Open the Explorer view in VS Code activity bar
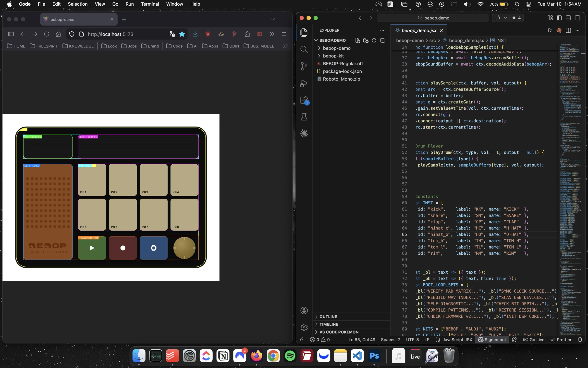Image resolution: width=588 pixels, height=368 pixels. coord(304,32)
